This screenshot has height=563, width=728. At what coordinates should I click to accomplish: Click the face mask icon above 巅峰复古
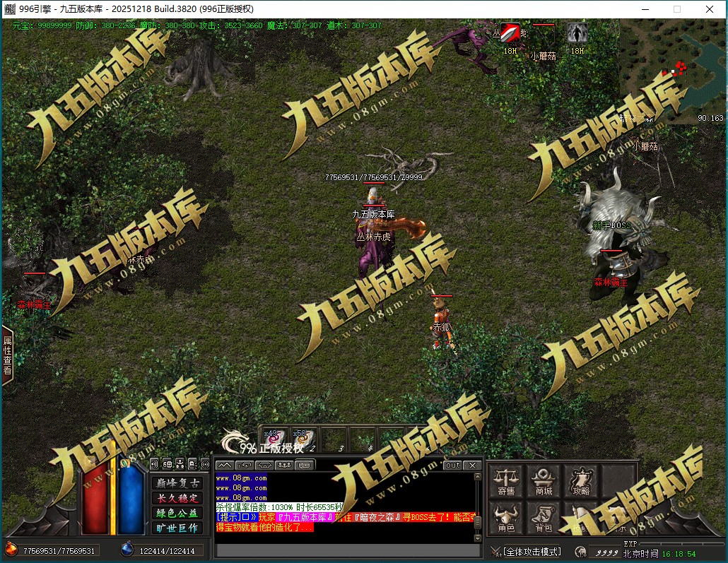click(168, 463)
